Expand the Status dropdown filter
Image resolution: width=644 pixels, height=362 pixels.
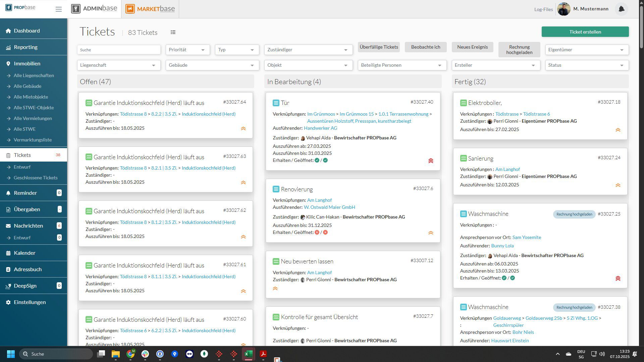click(x=587, y=65)
